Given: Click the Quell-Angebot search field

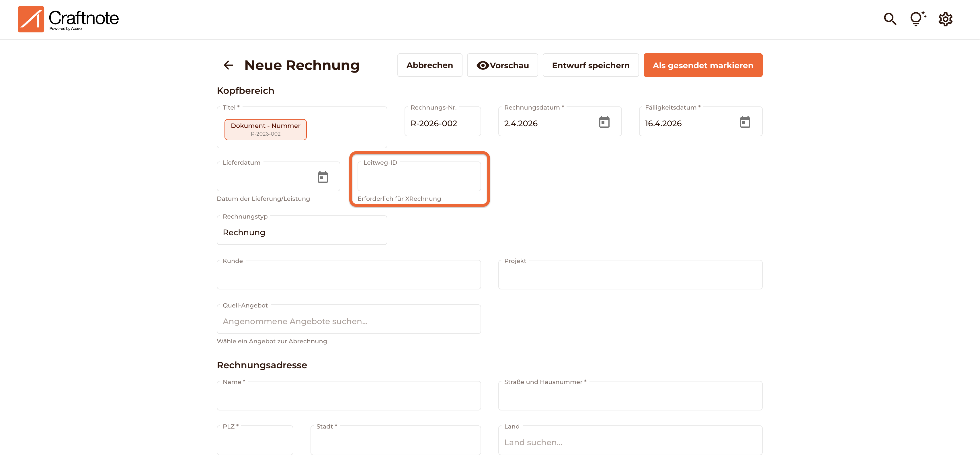Looking at the screenshot, I should (x=348, y=321).
